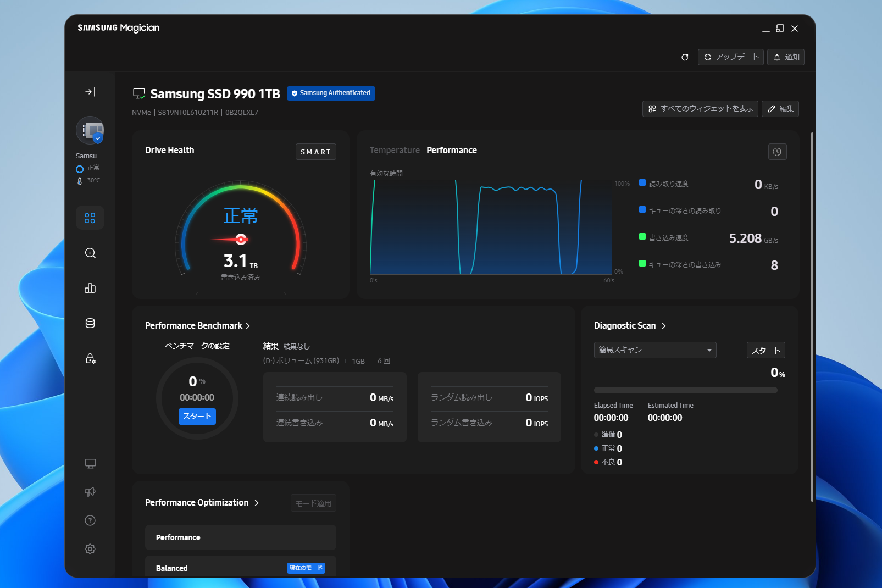Click the monitor icon in lower sidebar
This screenshot has height=588, width=882.
(90, 464)
